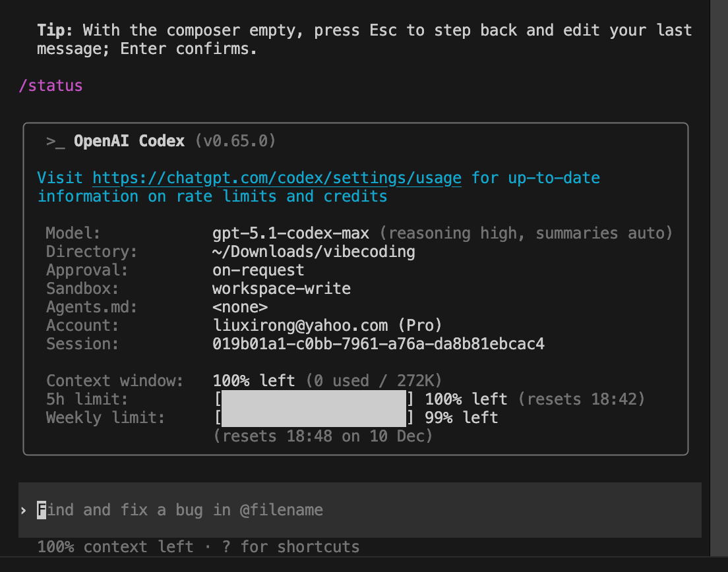Image resolution: width=728 pixels, height=572 pixels.
Task: Click the >_ prompt icon beside OpenAI Codex
Action: coord(55,141)
